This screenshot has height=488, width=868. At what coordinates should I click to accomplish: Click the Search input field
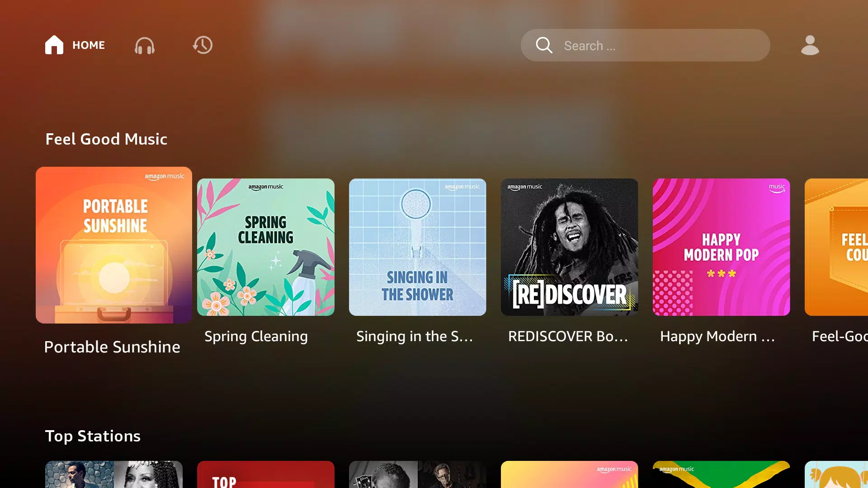[x=646, y=45]
